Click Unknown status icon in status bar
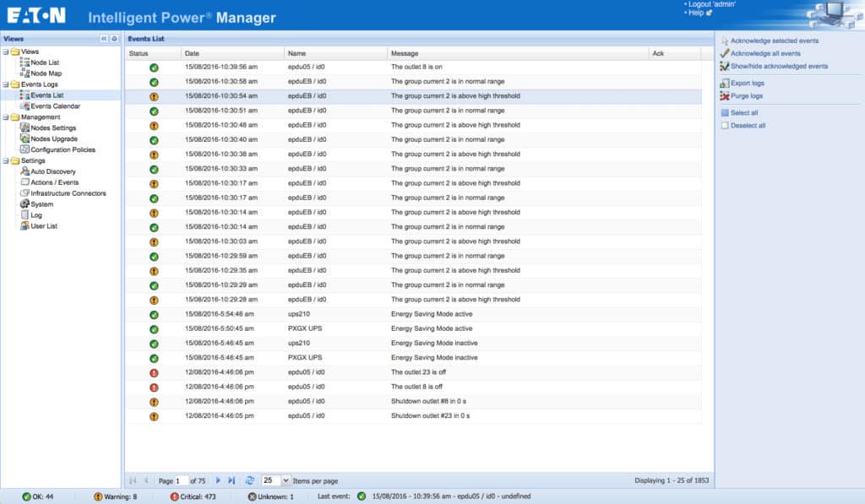The width and height of the screenshot is (865, 504). point(252,497)
